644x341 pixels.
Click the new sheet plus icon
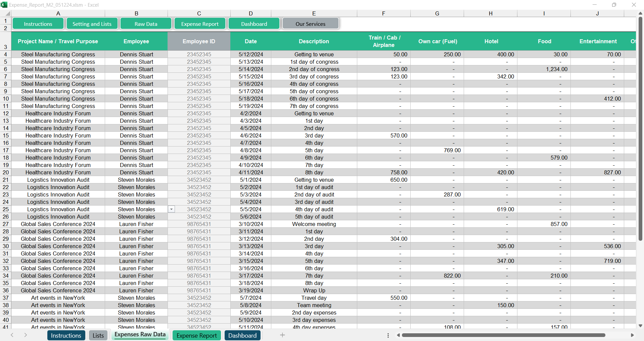pos(282,335)
